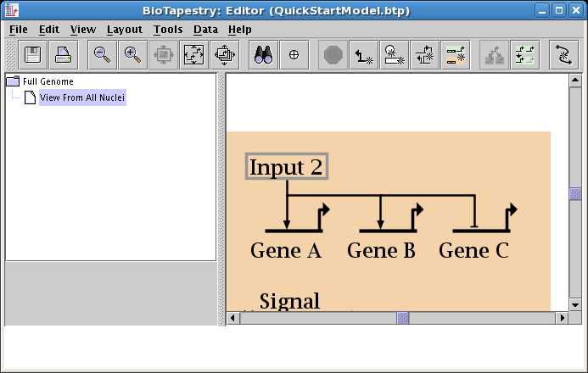Click the Zoom to Full Model icon

pyautogui.click(x=194, y=55)
